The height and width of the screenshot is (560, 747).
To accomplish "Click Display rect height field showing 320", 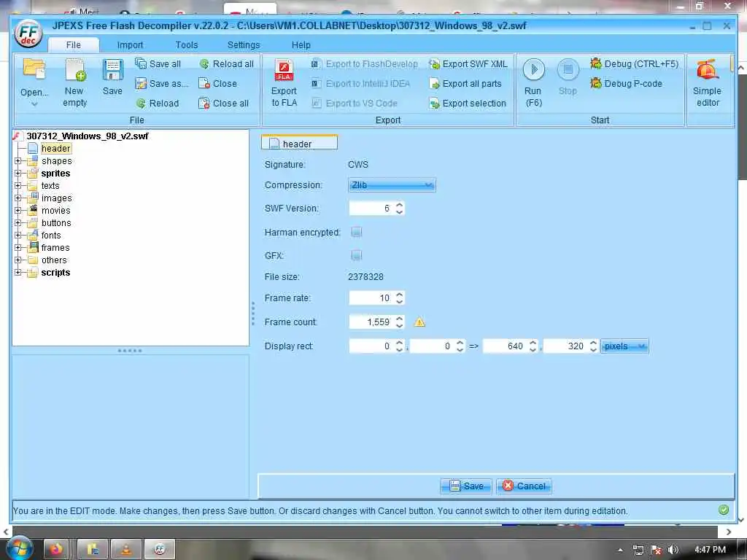I will tap(566, 346).
